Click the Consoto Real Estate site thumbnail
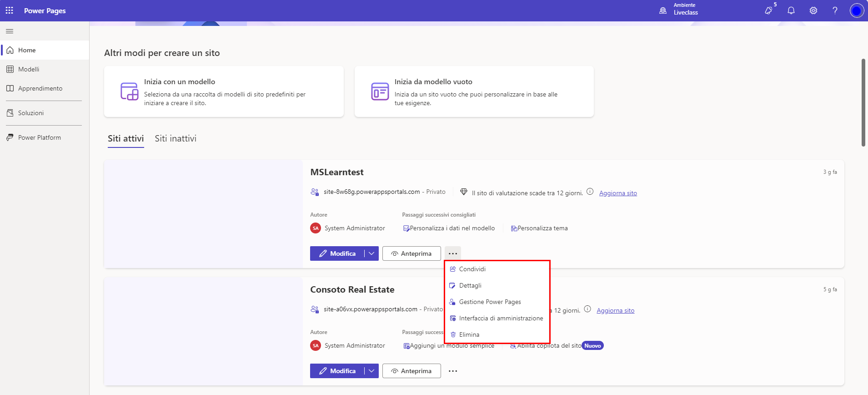This screenshot has width=868, height=395. [x=203, y=331]
